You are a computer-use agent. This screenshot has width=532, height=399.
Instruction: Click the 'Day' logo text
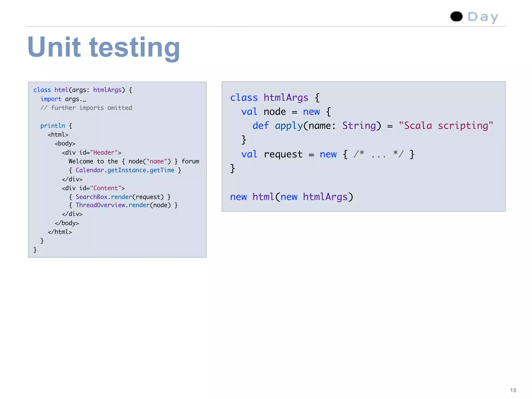pos(483,17)
